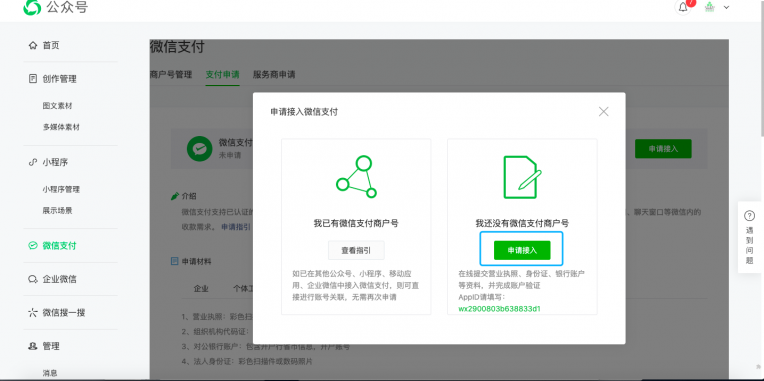Click the document-with-pen icon for new merchant

coord(522,177)
